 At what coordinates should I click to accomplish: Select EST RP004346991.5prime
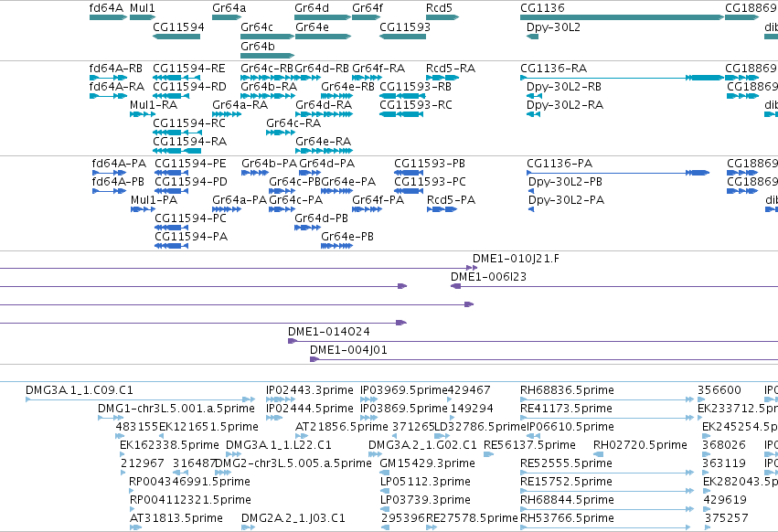189,483
